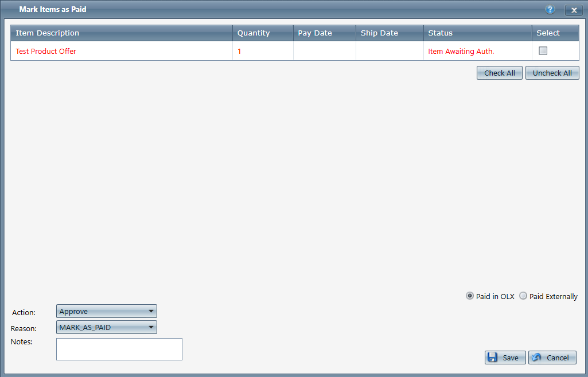
Task: Cancel the dialog using the Cancel button
Action: coord(552,358)
